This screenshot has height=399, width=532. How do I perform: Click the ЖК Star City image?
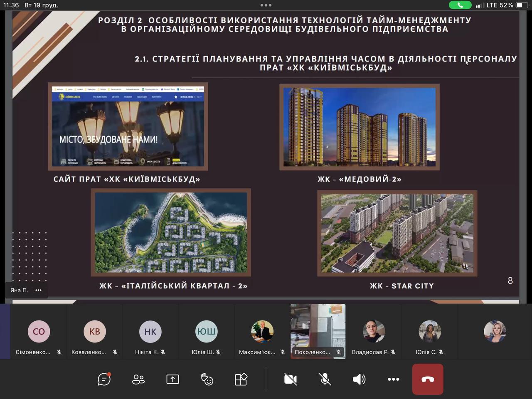click(x=397, y=233)
